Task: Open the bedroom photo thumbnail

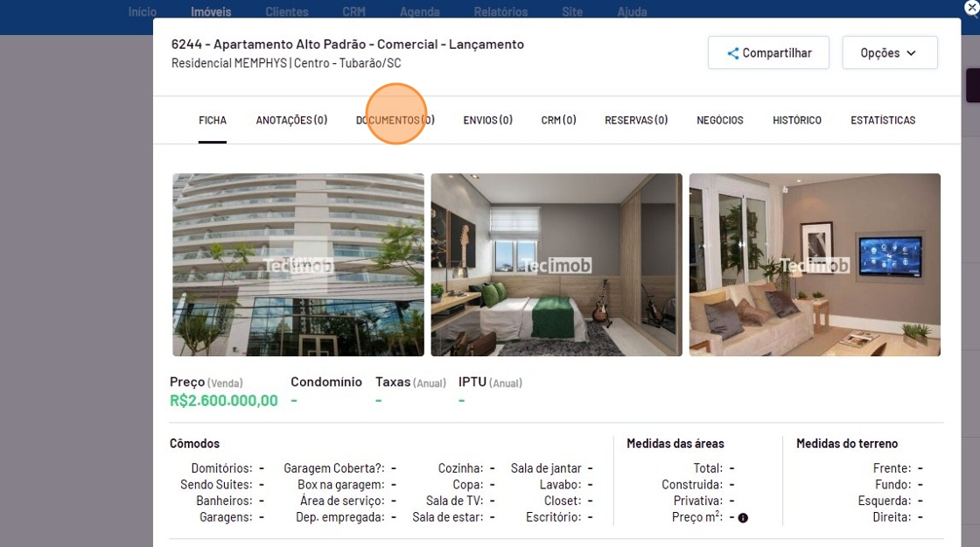Action: [x=556, y=264]
